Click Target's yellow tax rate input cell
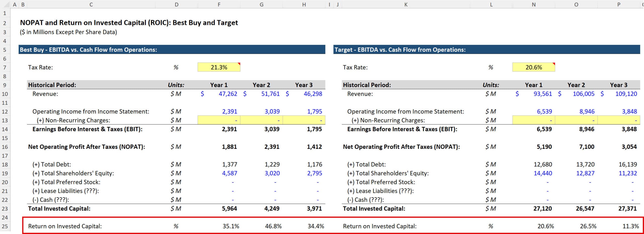644x234 pixels. point(534,67)
